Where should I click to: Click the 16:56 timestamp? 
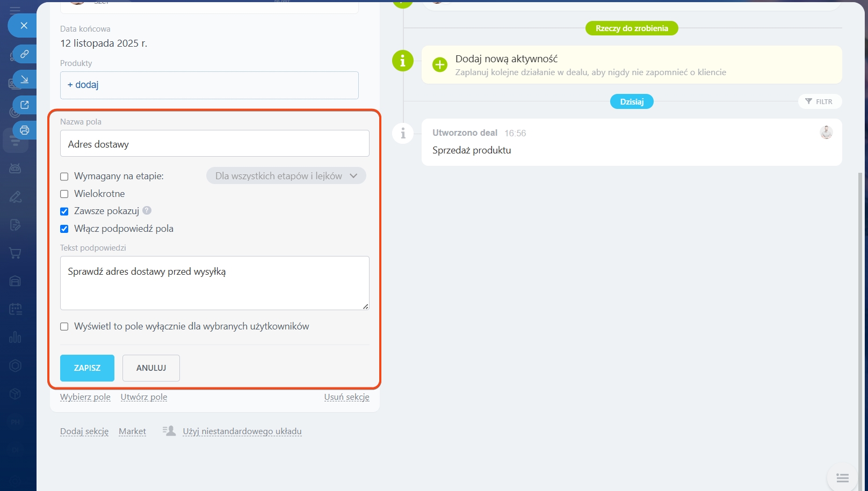tap(515, 133)
